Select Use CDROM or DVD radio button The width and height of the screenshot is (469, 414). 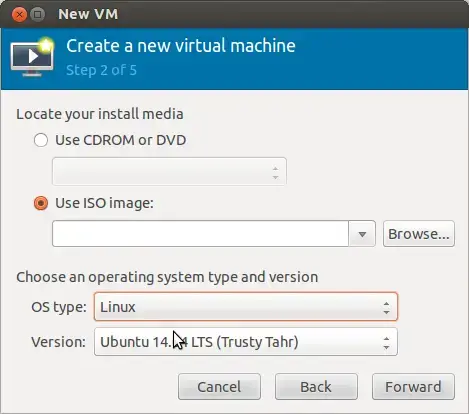coord(41,140)
